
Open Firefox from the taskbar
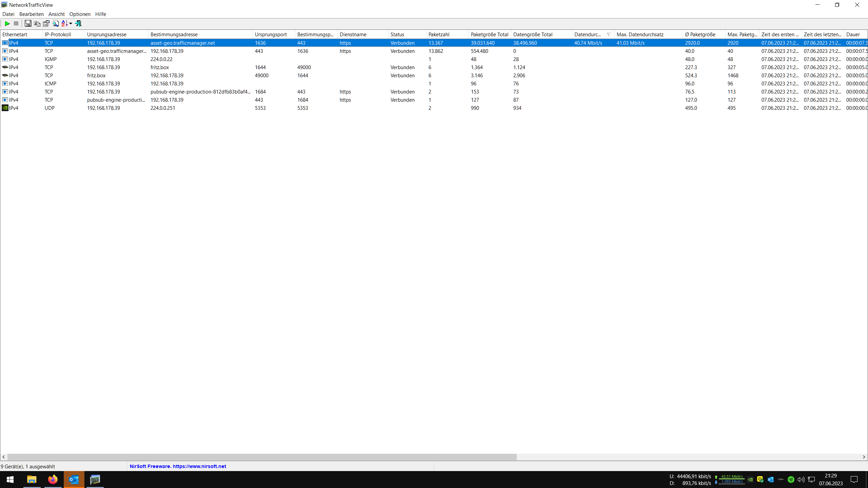coord(53,479)
